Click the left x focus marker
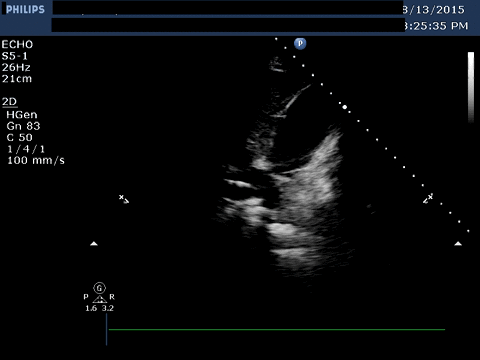 124,199
